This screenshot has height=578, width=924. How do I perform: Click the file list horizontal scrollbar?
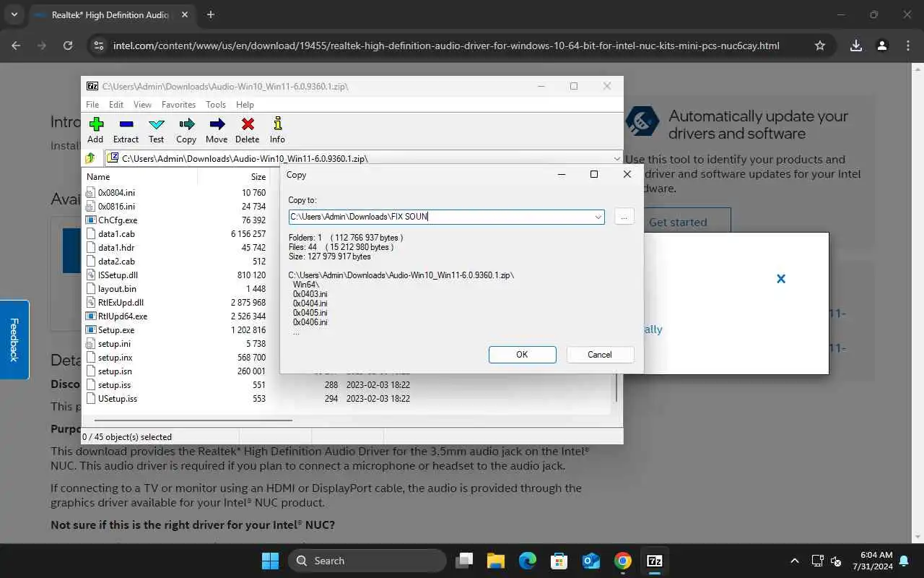point(193,420)
